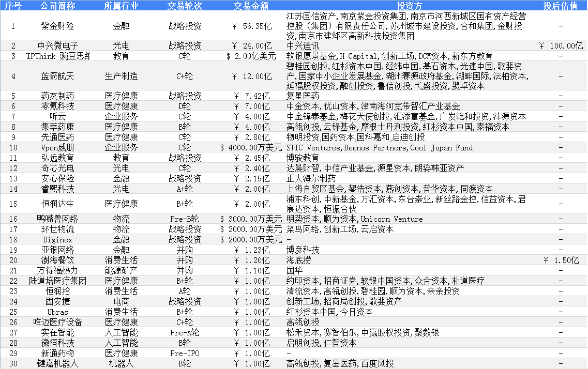This screenshot has width=588, height=369.
Task: Select the 奇芯光电 company cell
Action: (x=58, y=168)
